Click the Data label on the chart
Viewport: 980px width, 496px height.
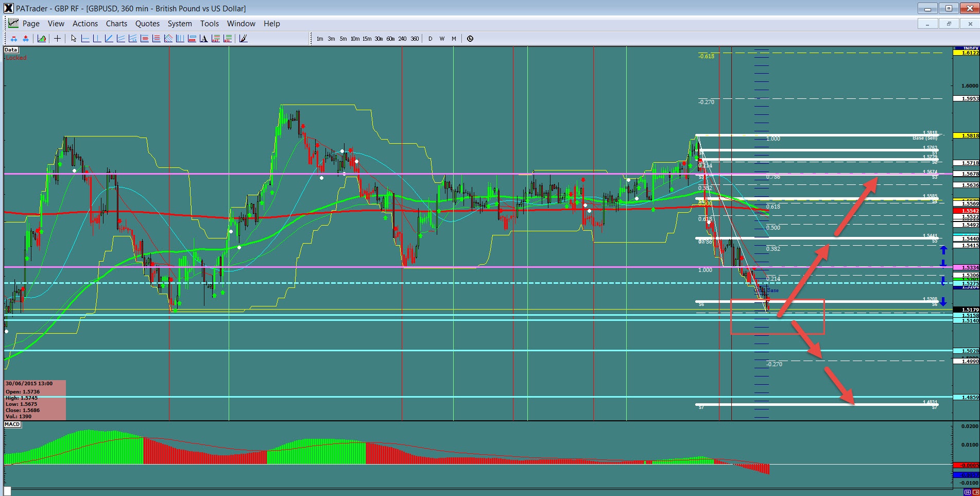click(11, 50)
